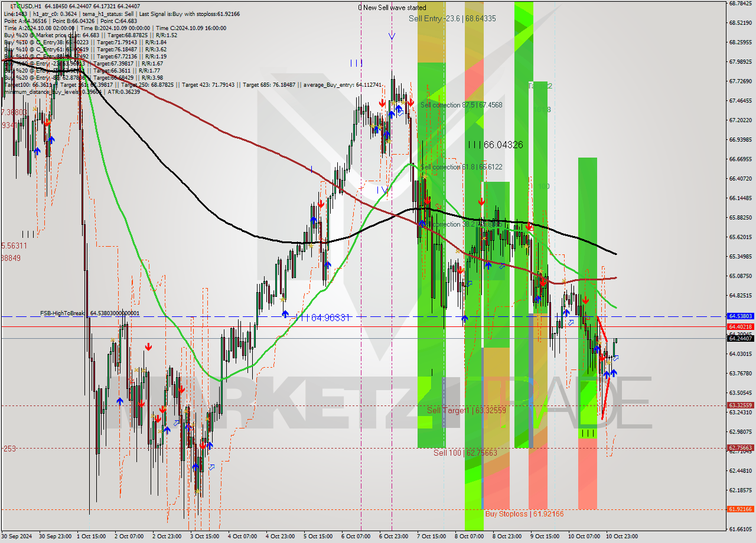Click the red 64.40218 price tag
This screenshot has width=756, height=543.
[x=740, y=326]
